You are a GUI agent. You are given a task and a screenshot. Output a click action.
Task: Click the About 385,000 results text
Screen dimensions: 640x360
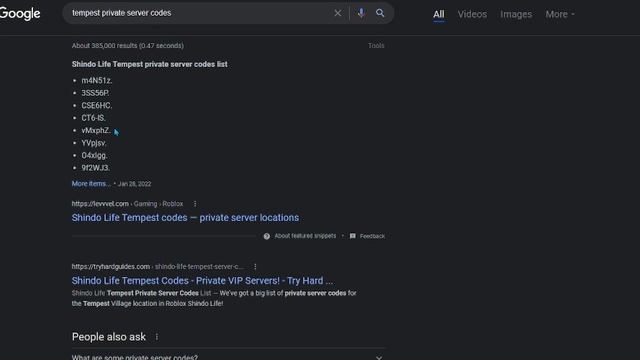click(x=128, y=46)
